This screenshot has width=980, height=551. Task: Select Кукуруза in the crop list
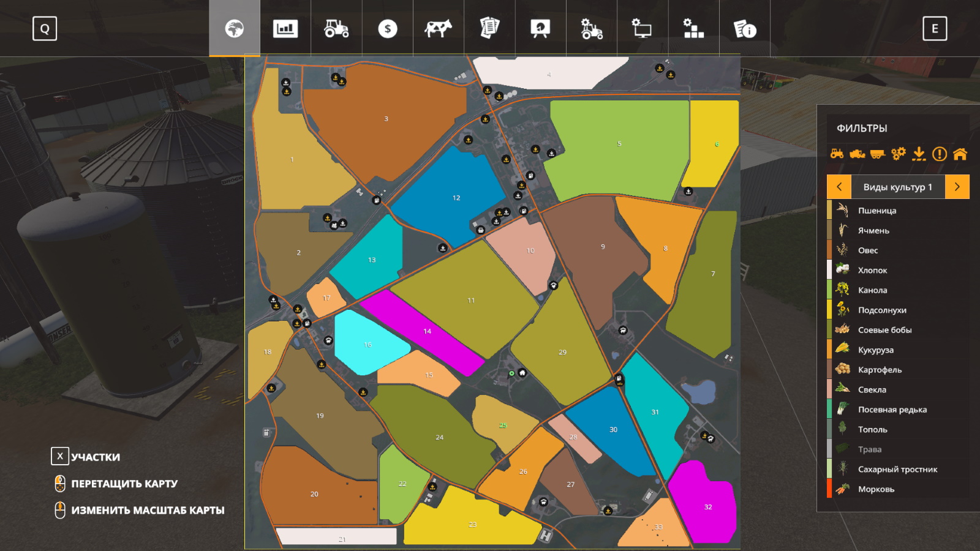click(875, 350)
